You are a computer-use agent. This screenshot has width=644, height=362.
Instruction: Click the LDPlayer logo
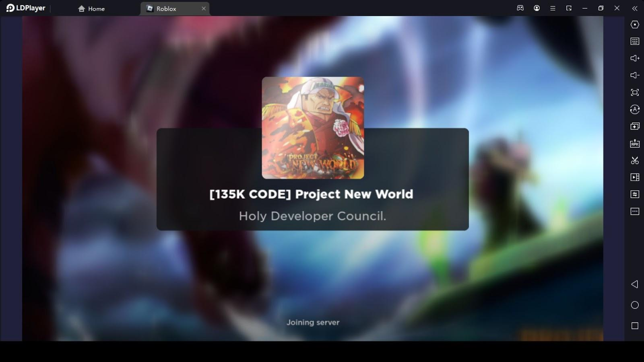(26, 8)
